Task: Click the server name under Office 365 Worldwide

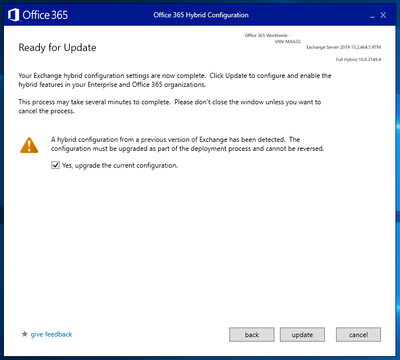Action: [288, 42]
